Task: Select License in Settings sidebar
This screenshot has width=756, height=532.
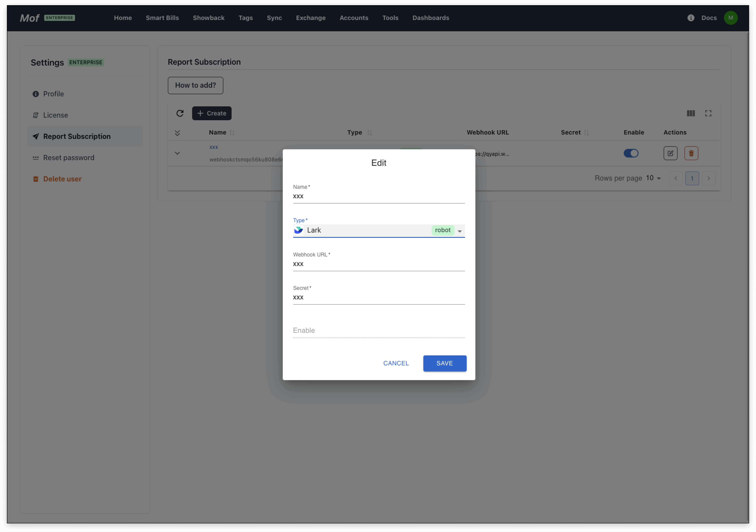Action: 85,115
